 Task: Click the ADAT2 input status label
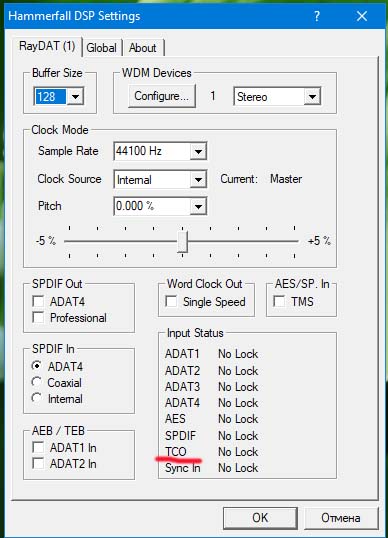coord(182,371)
